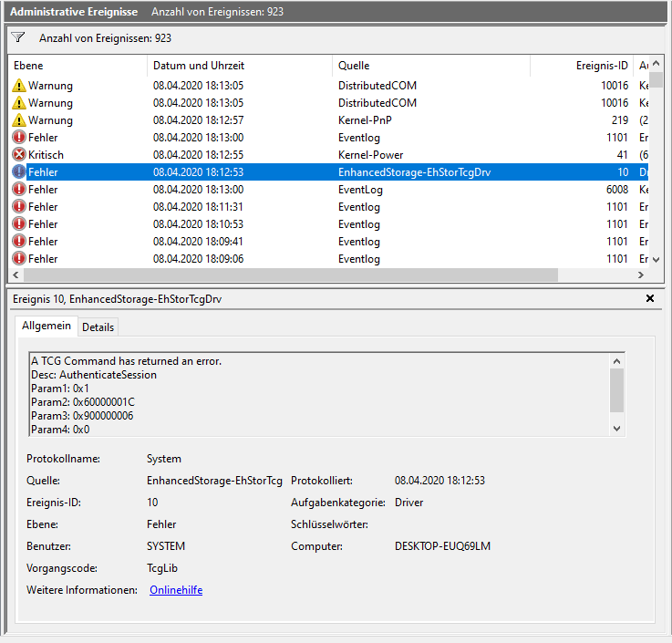This screenshot has height=643, width=672.
Task: Click warning icon of Kernel-PnP row
Action: point(19,120)
